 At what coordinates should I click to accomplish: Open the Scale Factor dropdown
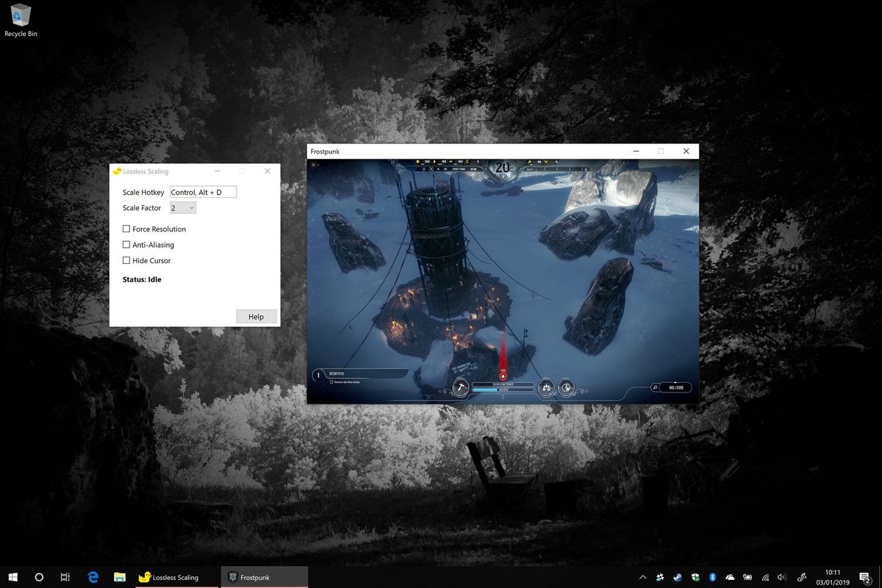(182, 207)
